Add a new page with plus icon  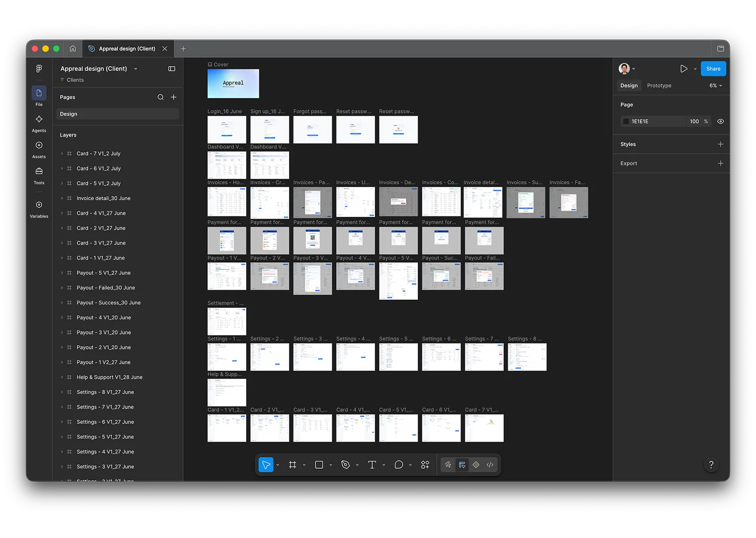click(x=174, y=97)
